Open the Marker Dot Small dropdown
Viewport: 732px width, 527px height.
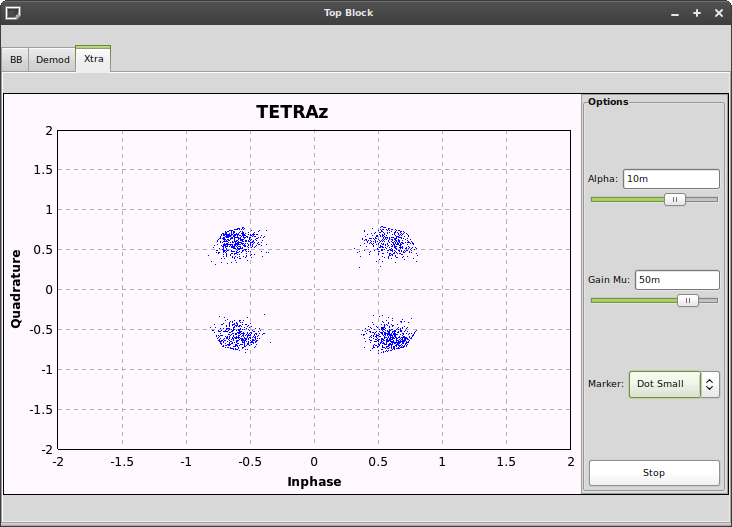coord(664,384)
